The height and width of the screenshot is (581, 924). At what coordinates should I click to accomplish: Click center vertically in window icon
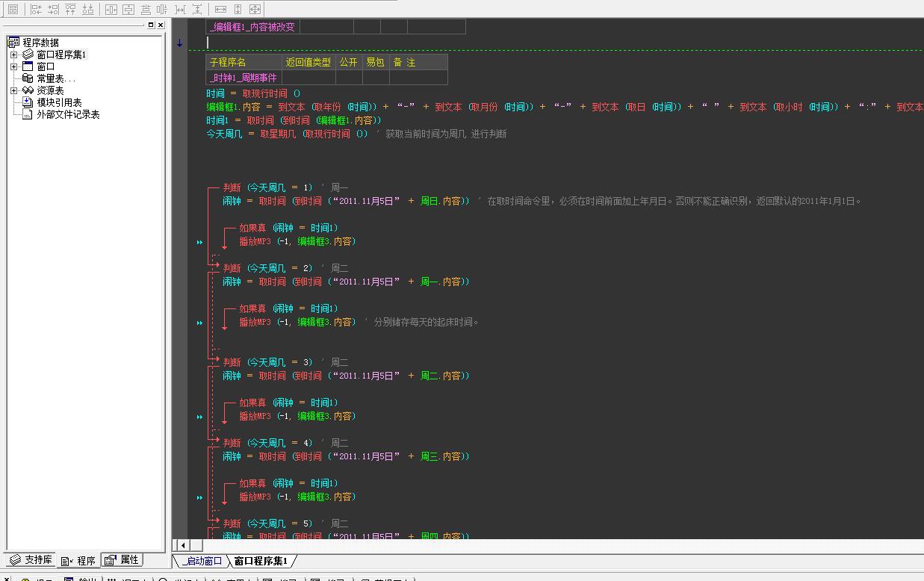pyautogui.click(x=128, y=9)
